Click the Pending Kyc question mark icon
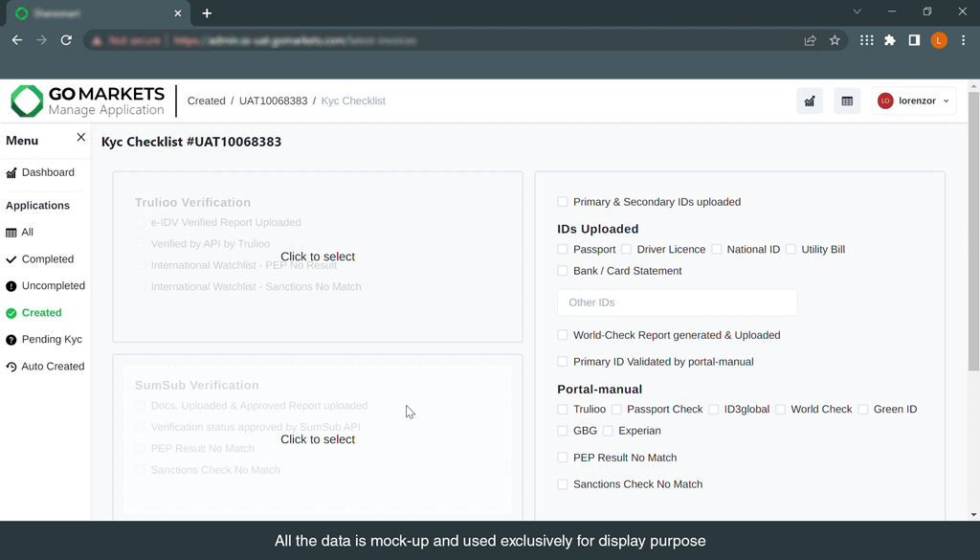 coord(11,340)
